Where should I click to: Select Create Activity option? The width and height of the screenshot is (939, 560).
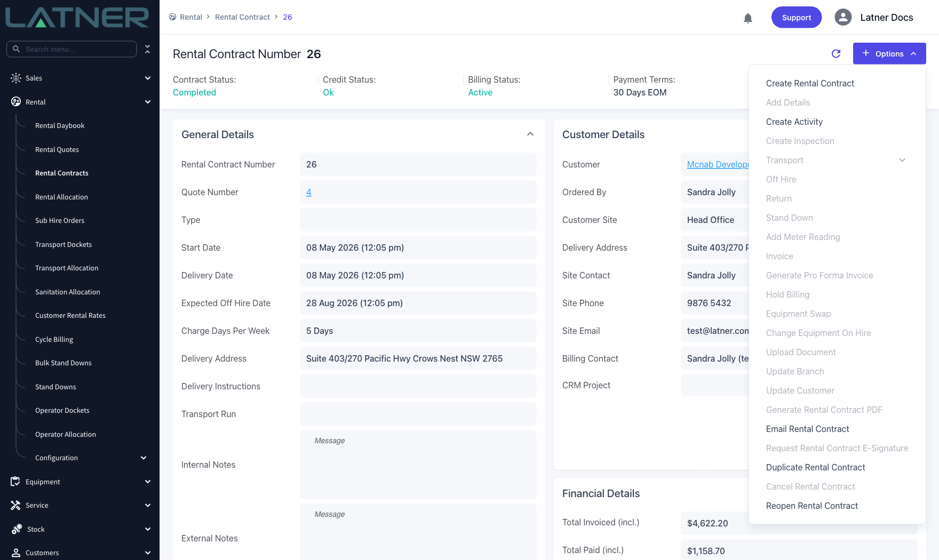click(x=794, y=122)
